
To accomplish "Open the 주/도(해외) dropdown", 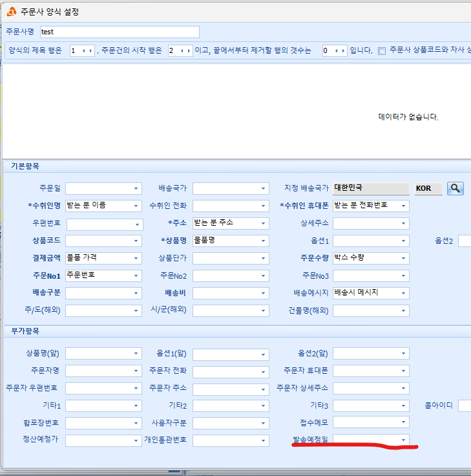I will tap(136, 311).
